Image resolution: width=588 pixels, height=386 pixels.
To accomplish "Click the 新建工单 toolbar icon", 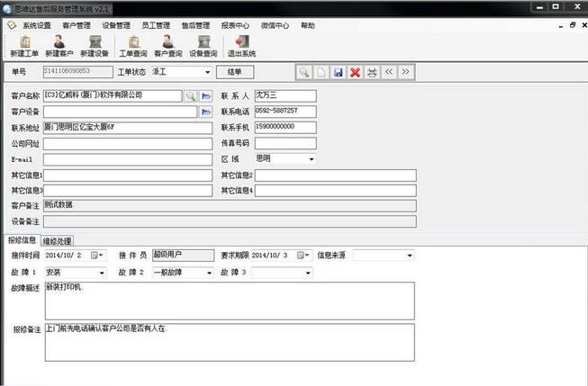I will point(24,46).
